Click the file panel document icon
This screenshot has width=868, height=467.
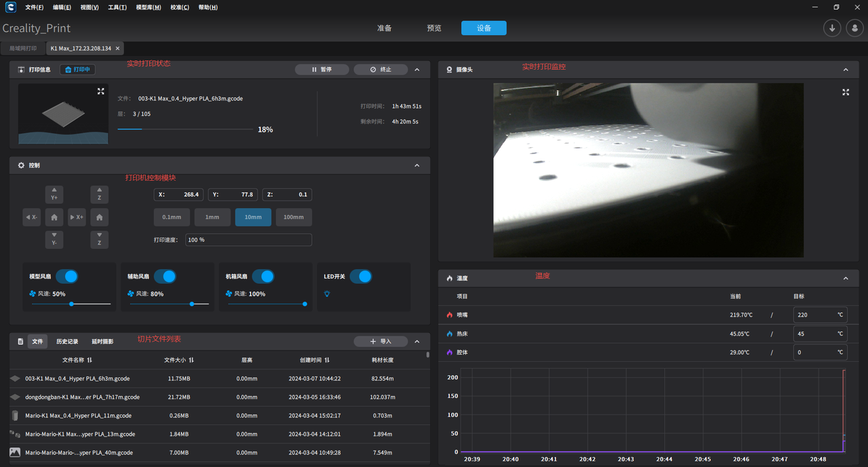[x=20, y=342]
